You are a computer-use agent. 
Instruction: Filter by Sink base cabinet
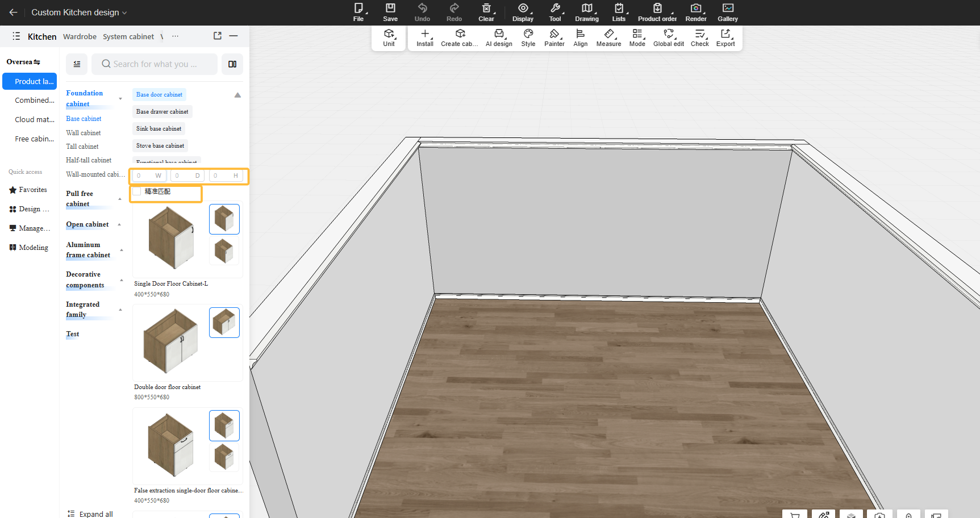(x=159, y=128)
